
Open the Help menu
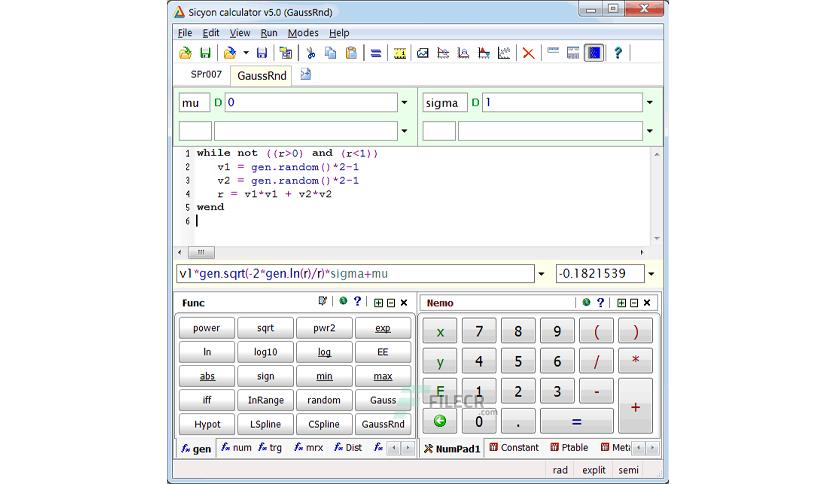point(339,33)
